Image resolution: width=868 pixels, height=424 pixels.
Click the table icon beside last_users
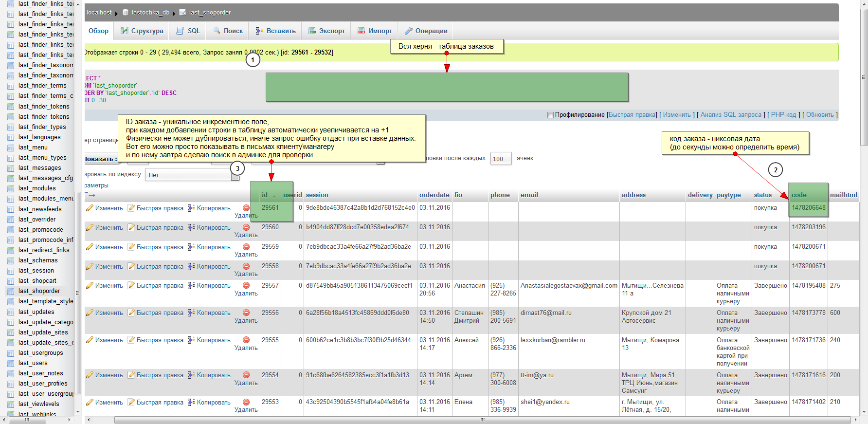(11, 363)
